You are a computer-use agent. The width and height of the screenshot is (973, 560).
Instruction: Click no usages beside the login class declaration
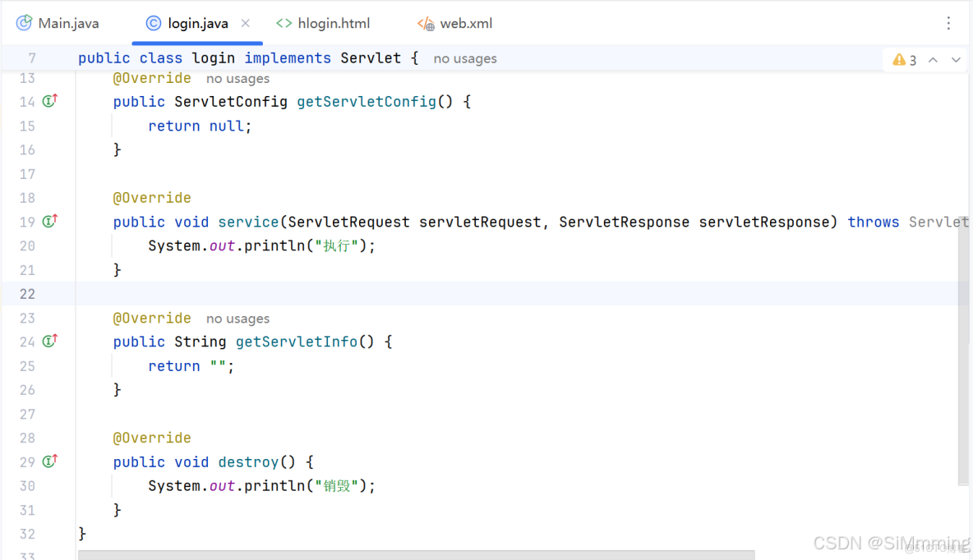pyautogui.click(x=464, y=57)
